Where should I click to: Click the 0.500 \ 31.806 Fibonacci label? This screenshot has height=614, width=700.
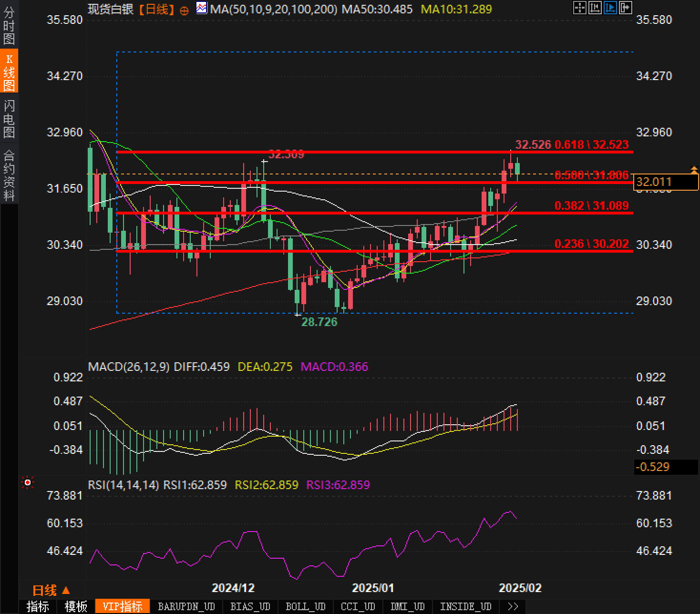click(x=592, y=175)
